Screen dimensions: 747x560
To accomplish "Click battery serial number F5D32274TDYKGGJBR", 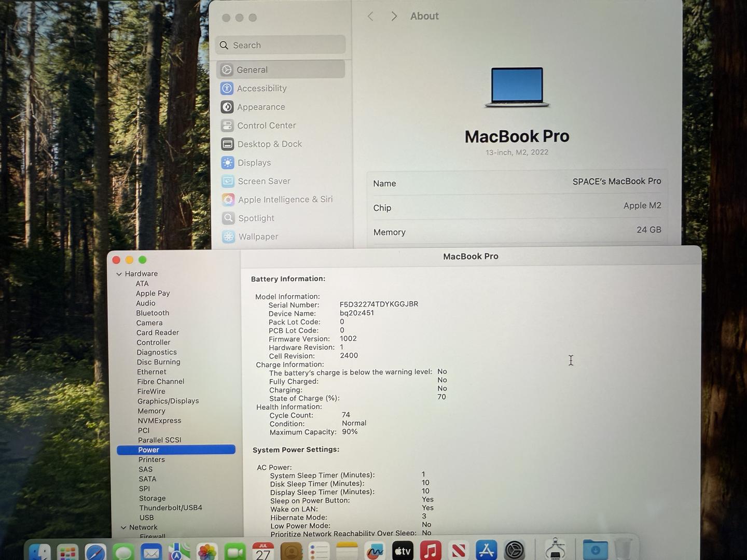I will click(x=379, y=304).
